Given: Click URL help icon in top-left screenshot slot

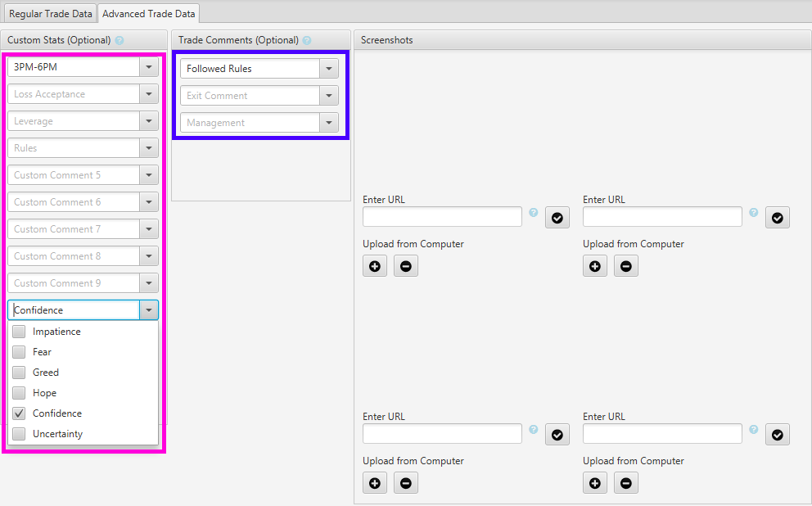Looking at the screenshot, I should click(x=534, y=212).
